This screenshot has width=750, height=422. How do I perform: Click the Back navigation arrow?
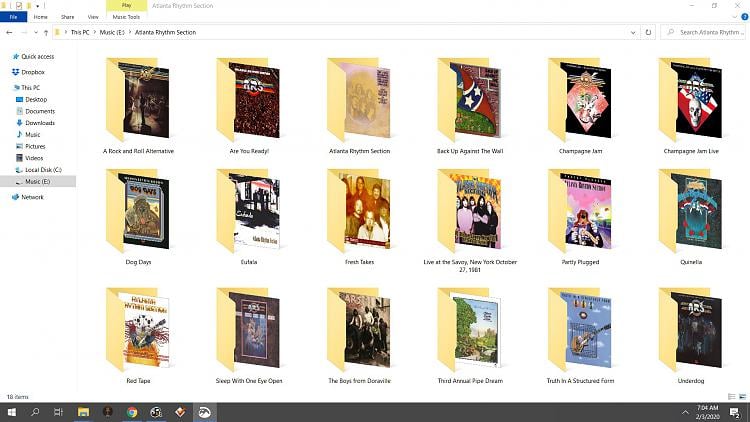coord(9,32)
